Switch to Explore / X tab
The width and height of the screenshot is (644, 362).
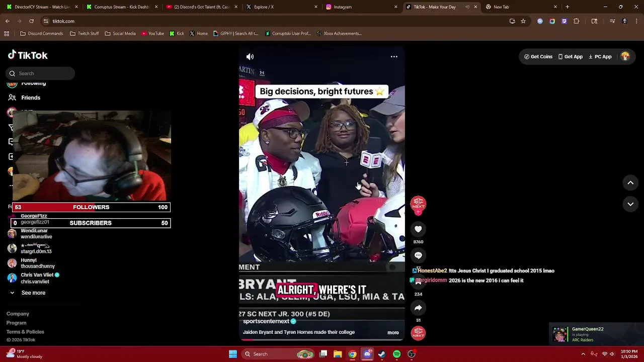281,7
